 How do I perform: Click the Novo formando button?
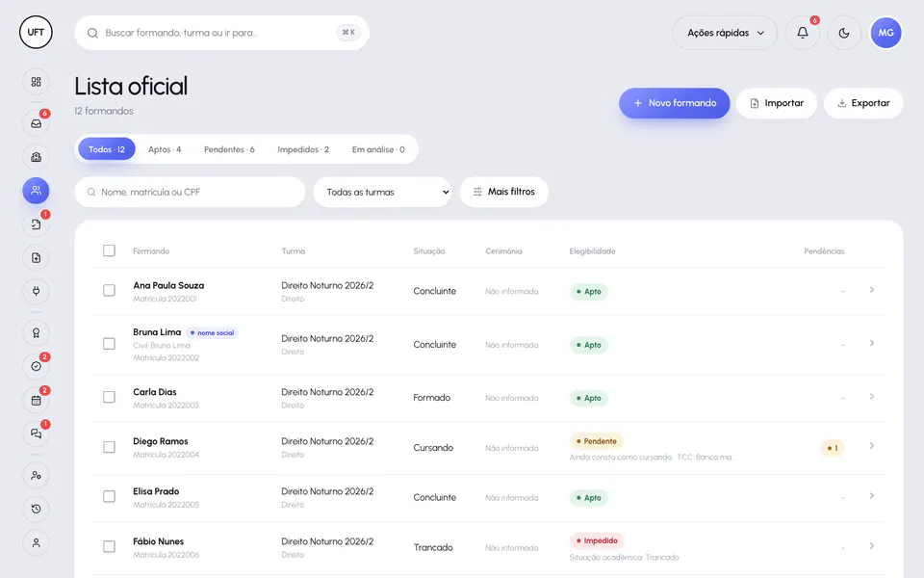point(674,103)
